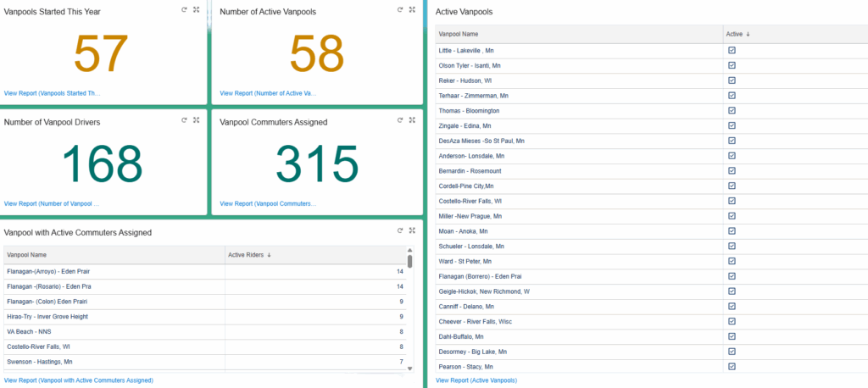Expand Vanpool with Active Commuters Assigned table
Image resolution: width=868 pixels, height=388 pixels.
coord(412,230)
